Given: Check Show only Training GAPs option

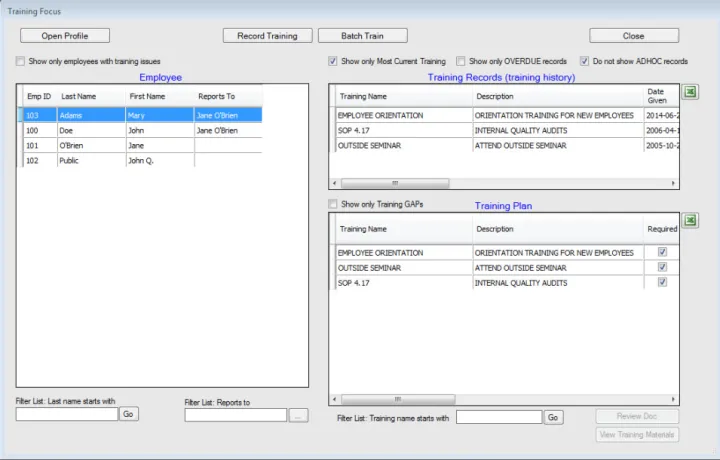Looking at the screenshot, I should pos(333,205).
